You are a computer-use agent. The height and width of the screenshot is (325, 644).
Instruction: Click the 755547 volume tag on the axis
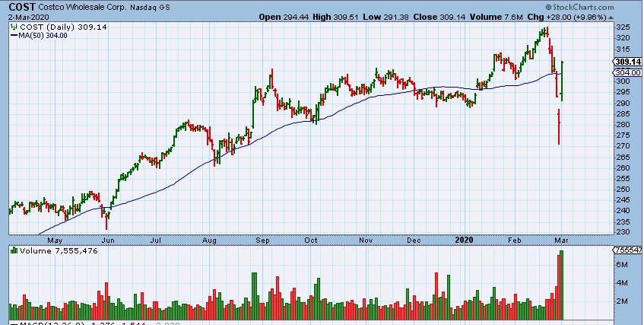click(628, 250)
